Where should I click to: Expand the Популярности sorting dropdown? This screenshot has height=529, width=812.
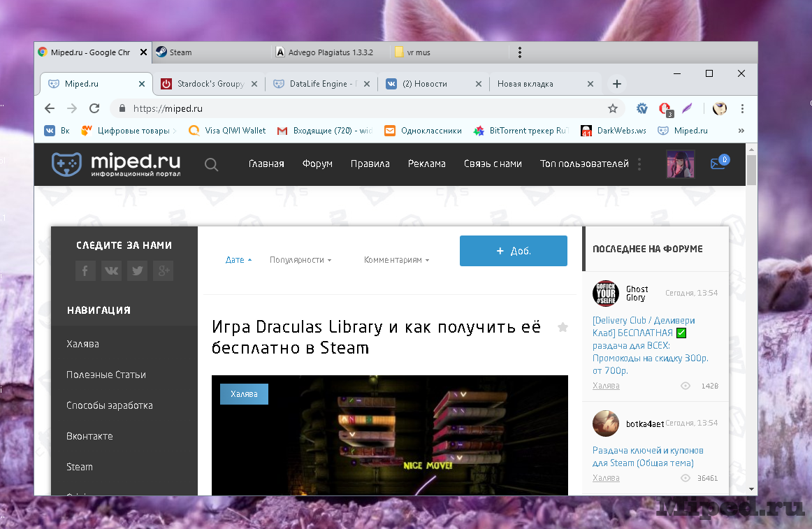pos(300,260)
